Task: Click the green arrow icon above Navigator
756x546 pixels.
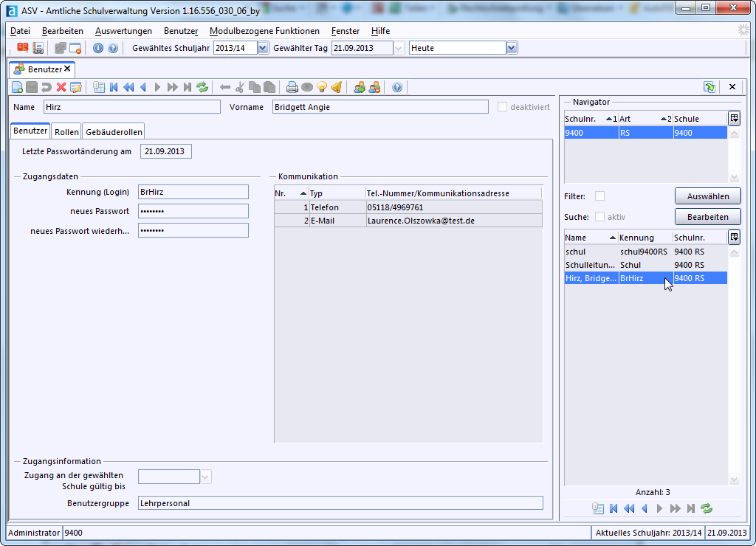Action: tap(709, 87)
